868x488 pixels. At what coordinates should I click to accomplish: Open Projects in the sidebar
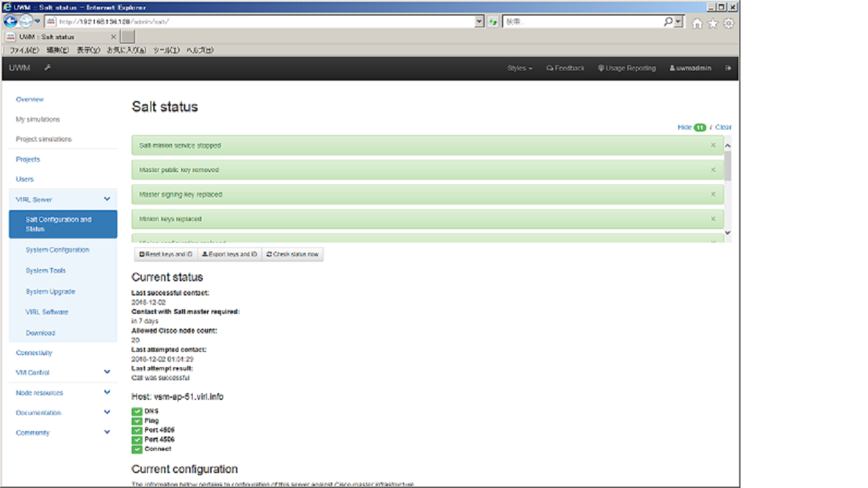[x=28, y=159]
